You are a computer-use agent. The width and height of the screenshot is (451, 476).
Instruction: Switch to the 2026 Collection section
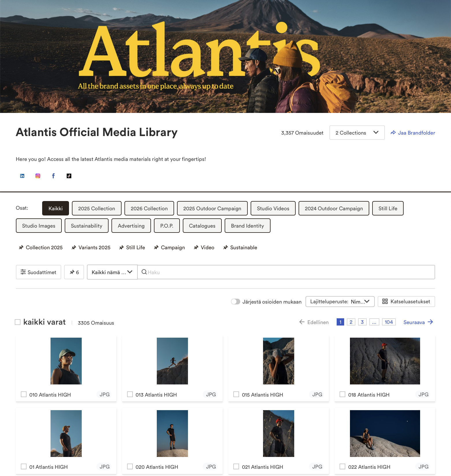tap(149, 208)
